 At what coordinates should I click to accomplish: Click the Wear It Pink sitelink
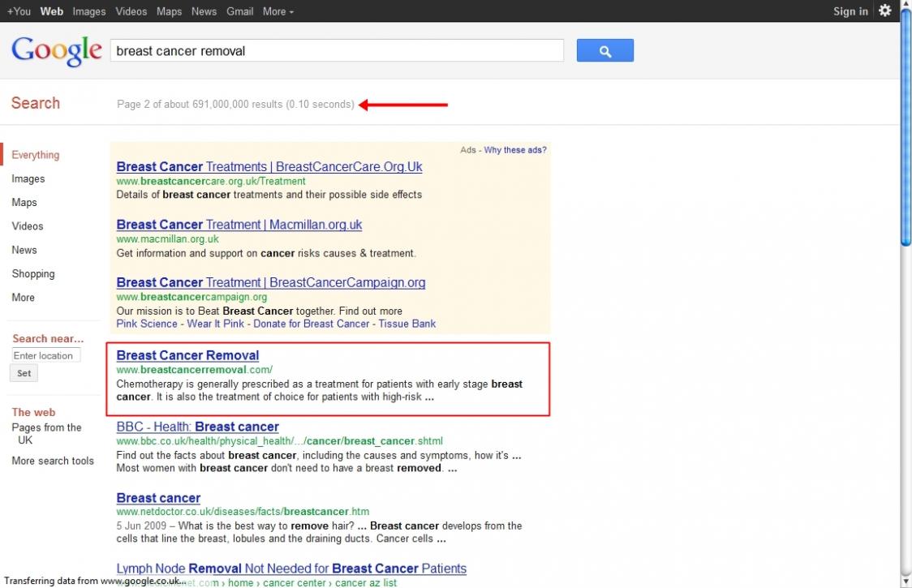pyautogui.click(x=215, y=324)
